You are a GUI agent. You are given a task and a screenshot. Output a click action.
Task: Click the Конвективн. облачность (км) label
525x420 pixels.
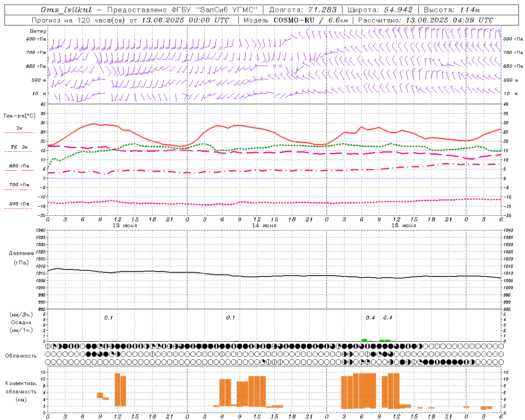point(21,391)
